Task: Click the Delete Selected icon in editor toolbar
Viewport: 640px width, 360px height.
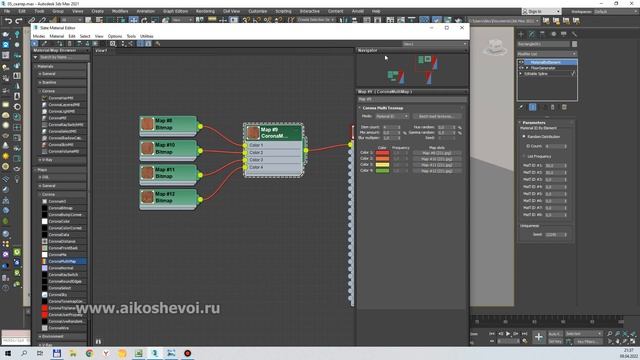Action: click(x=69, y=44)
